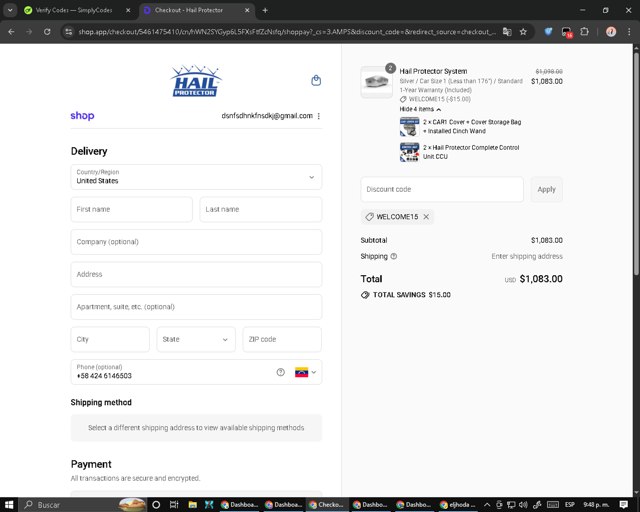640x512 pixels.
Task: Open the notification center icon
Action: [623, 505]
